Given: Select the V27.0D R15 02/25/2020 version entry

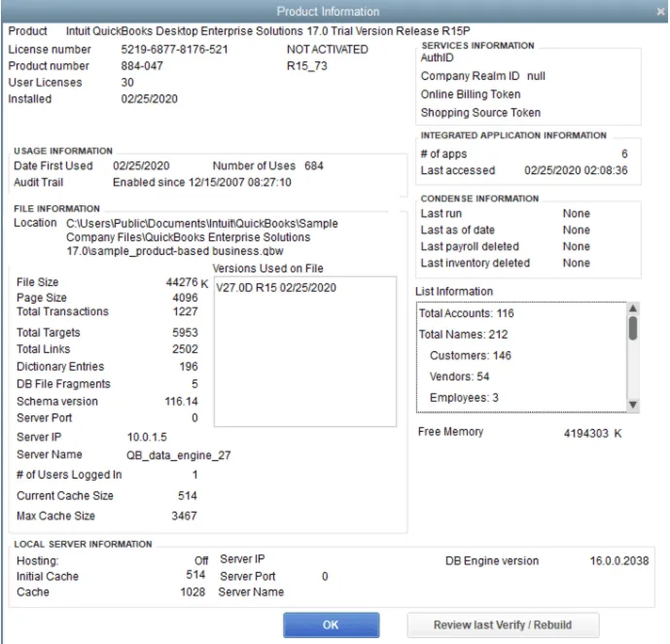Looking at the screenshot, I should pyautogui.click(x=276, y=288).
